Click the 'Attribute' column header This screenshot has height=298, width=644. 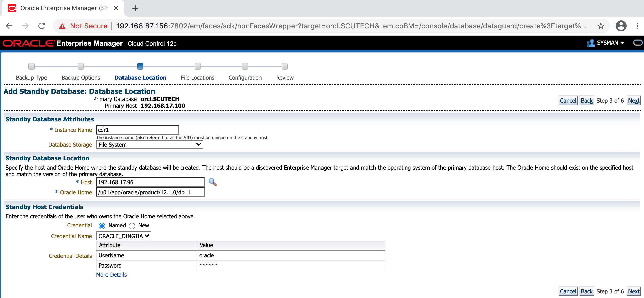146,245
